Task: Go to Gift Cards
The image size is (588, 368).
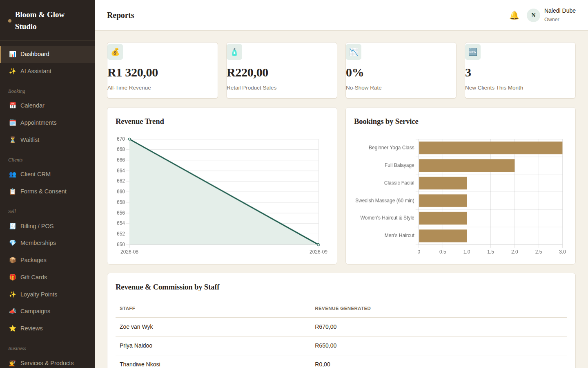Action: coord(47,277)
